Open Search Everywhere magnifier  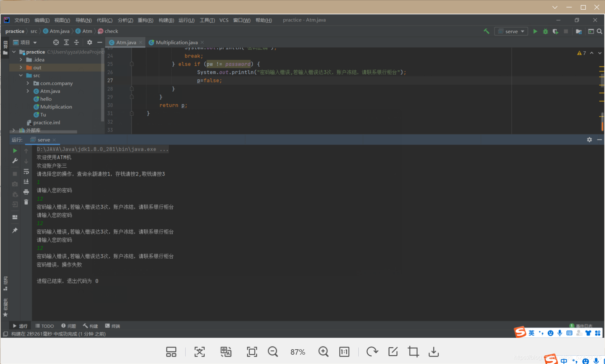point(599,31)
